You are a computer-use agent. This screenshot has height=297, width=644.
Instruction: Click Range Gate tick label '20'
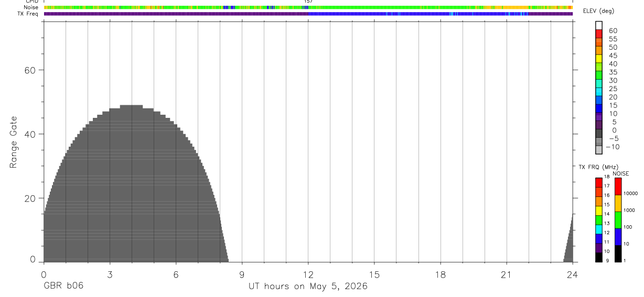30,199
